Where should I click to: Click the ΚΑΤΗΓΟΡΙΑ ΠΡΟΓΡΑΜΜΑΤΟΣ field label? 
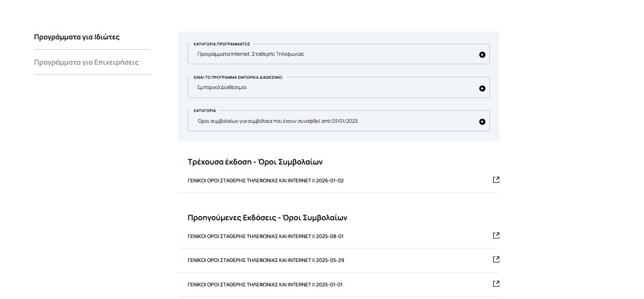[x=222, y=44]
